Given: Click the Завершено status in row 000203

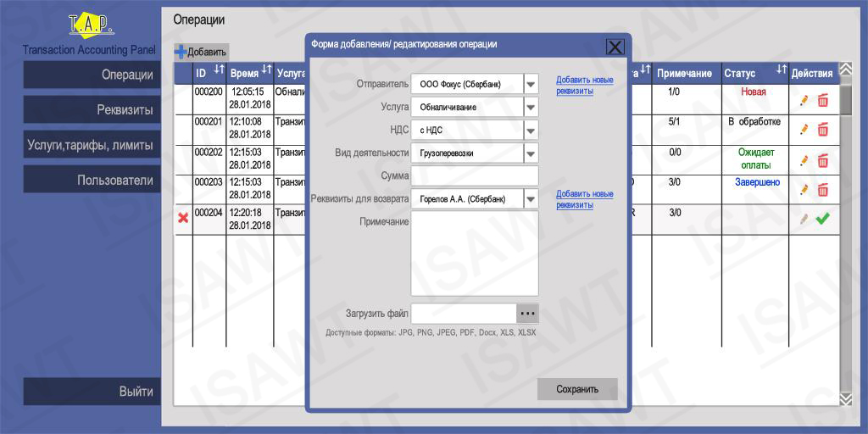Looking at the screenshot, I should pyautogui.click(x=757, y=181).
